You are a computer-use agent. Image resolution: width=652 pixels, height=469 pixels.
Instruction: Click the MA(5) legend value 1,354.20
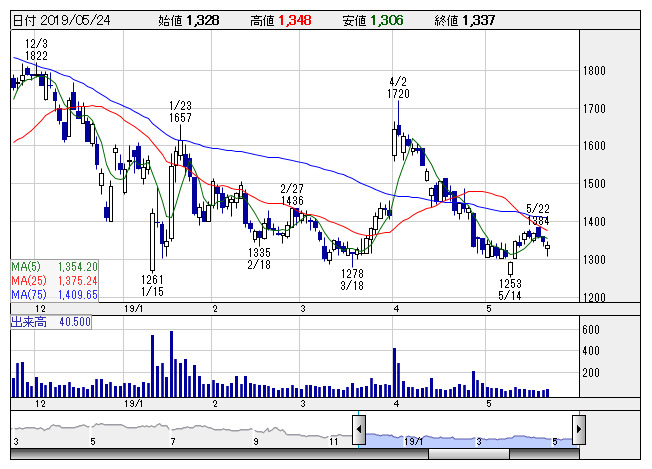tap(78, 267)
